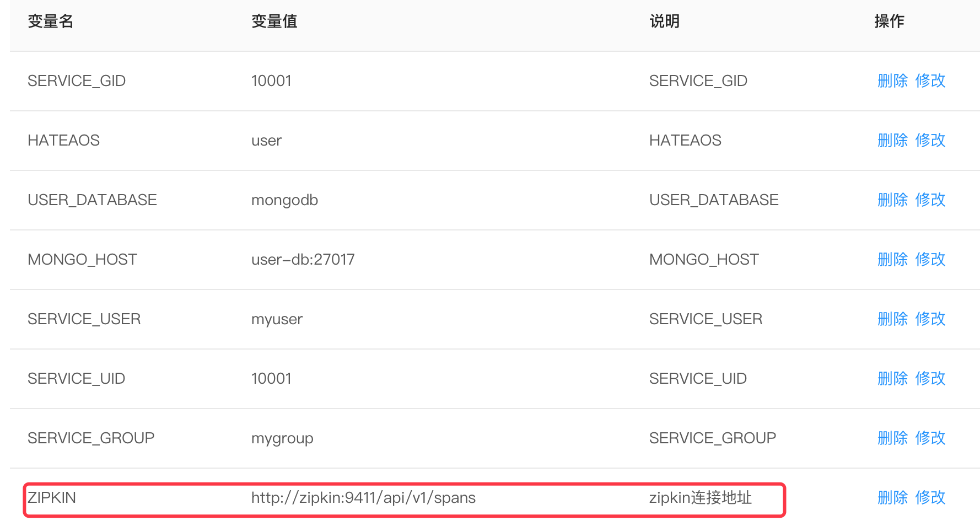Click SERVICE_UID description cell
Screen dimensions: 980x526
[x=698, y=379]
